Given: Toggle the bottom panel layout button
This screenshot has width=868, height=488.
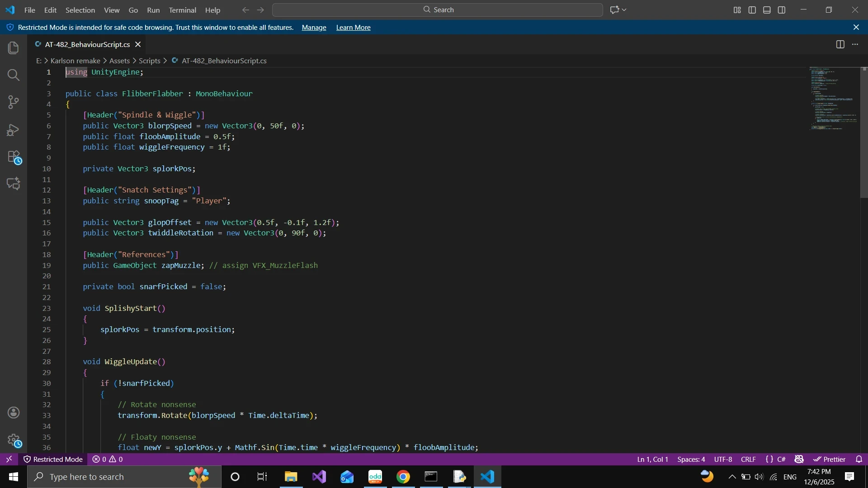Looking at the screenshot, I should click(x=767, y=10).
